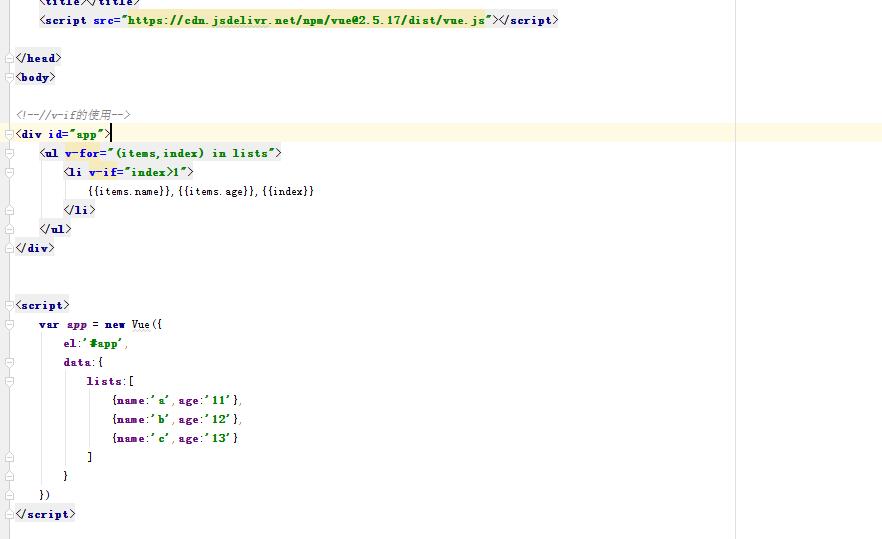Click the 'data' property key
882x539 pixels.
[77, 362]
